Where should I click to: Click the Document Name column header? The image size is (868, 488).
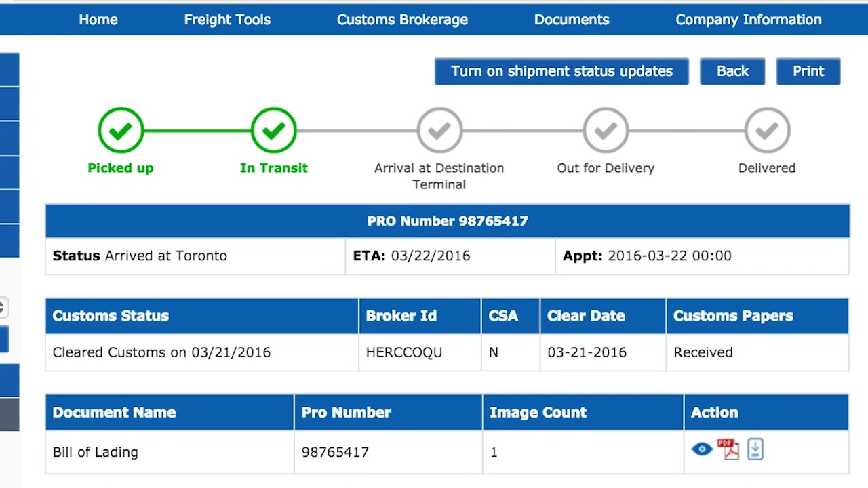click(114, 412)
